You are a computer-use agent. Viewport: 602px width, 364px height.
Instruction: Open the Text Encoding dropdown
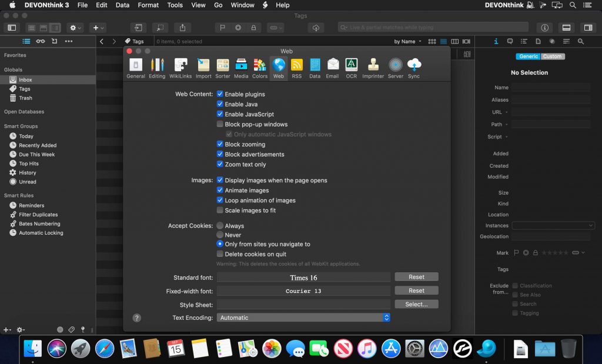coord(303,318)
